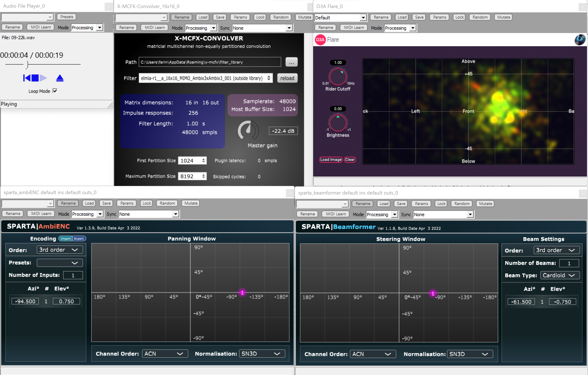Open the Beam Type Cardioid dropdown
This screenshot has width=588, height=375.
[x=560, y=275]
